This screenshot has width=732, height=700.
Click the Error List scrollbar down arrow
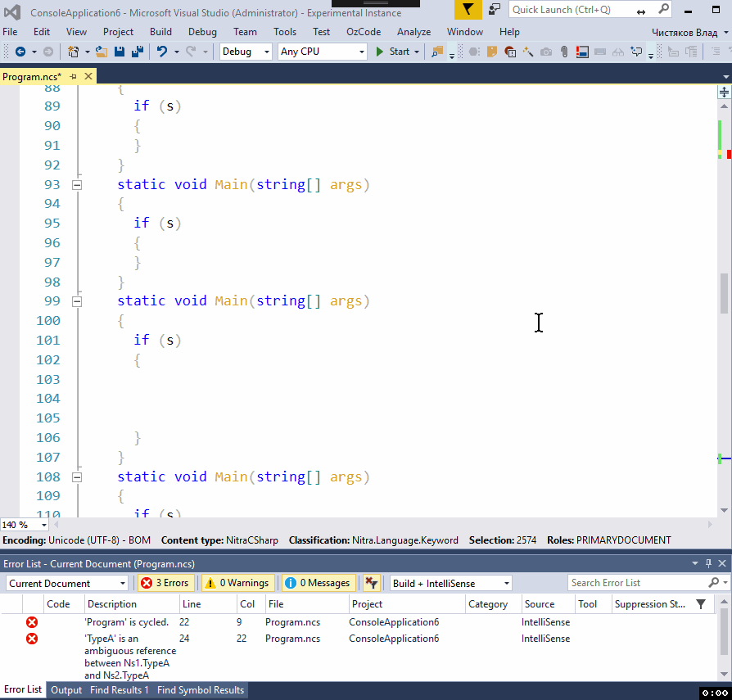point(724,674)
